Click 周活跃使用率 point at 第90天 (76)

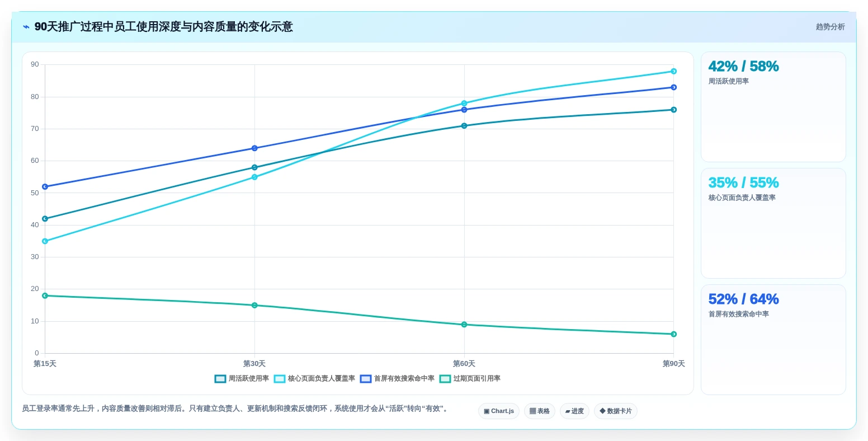[674, 110]
